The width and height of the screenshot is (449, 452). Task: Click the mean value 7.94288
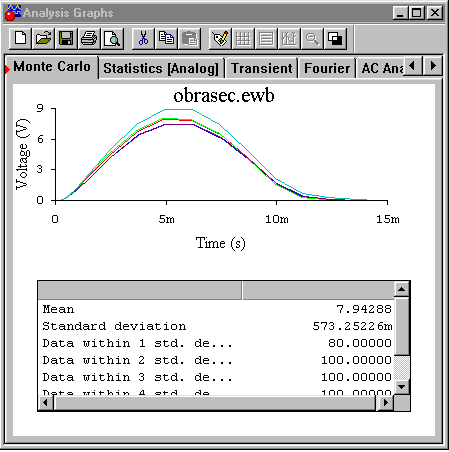tap(364, 309)
